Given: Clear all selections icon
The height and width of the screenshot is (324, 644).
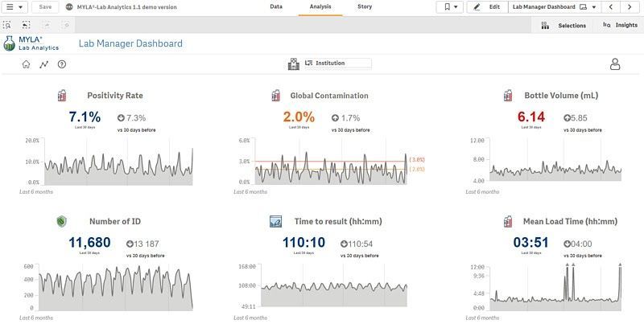Looking at the screenshot, I should coord(66,25).
